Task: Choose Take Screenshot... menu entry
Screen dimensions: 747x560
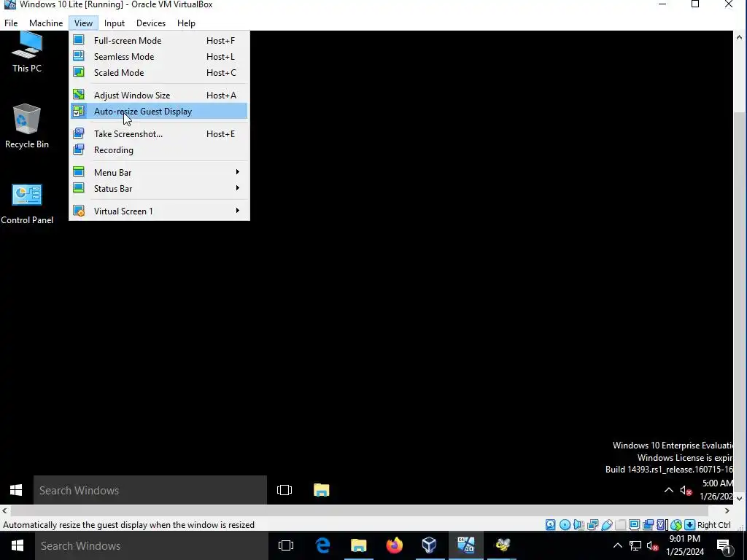Action: [158, 134]
